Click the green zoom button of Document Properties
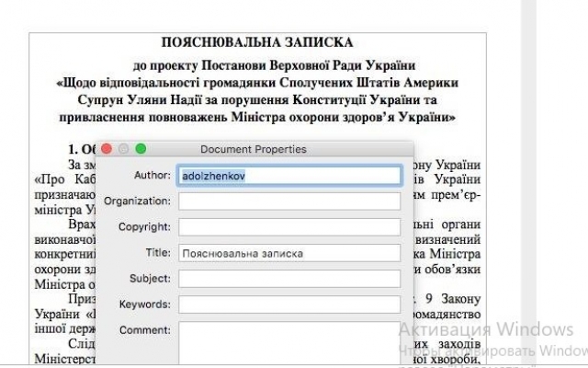Viewport: 588px width, 368px height. click(141, 149)
